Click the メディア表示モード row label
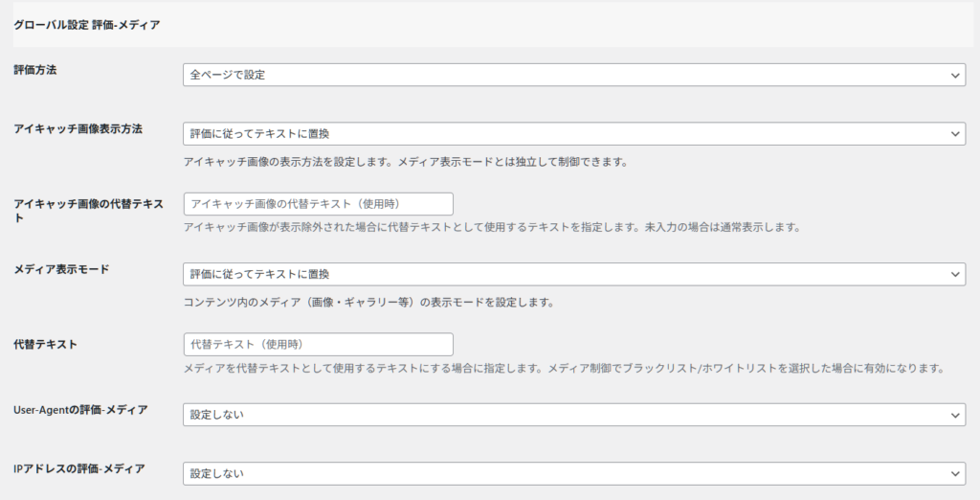980x500 pixels. pos(61,269)
